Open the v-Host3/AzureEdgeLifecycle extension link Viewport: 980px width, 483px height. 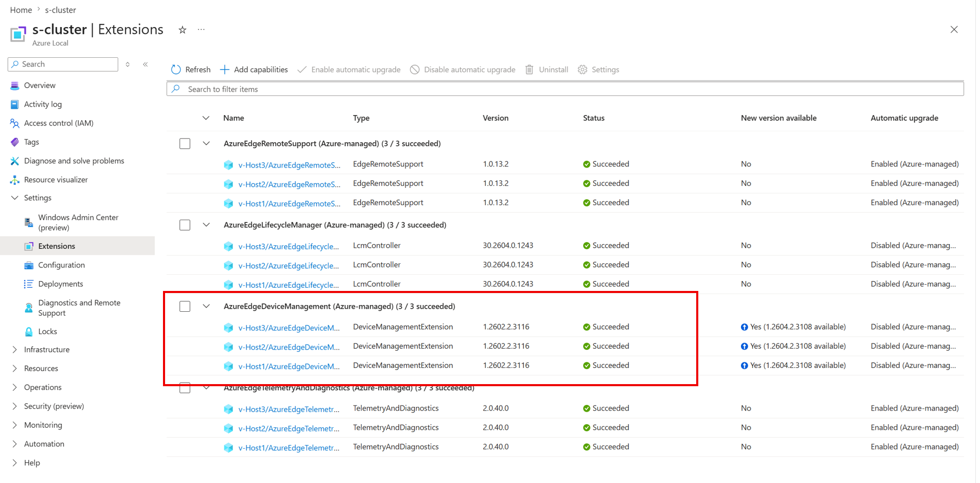point(288,246)
